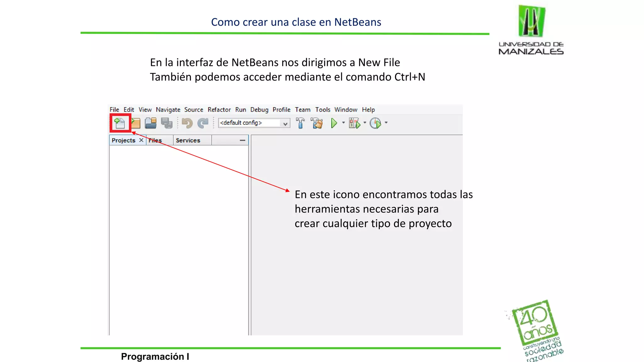This screenshot has height=362, width=644.
Task: Expand the Debug Project dropdown arrow
Action: 365,123
